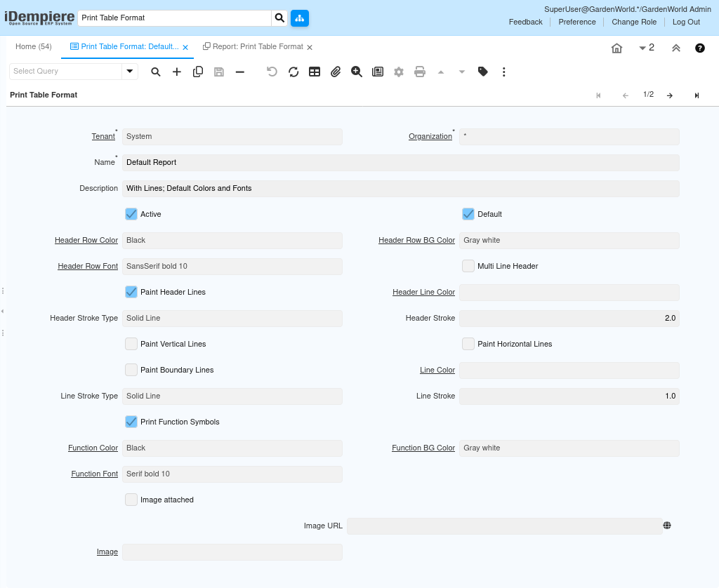Toggle grid view icon
This screenshot has width=719, height=588.
click(x=315, y=72)
